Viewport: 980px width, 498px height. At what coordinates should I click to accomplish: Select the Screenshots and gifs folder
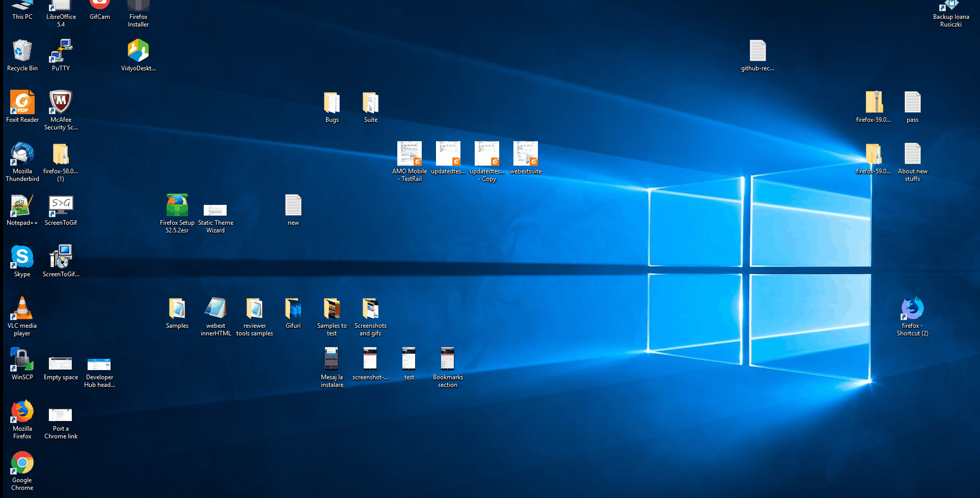(x=371, y=317)
